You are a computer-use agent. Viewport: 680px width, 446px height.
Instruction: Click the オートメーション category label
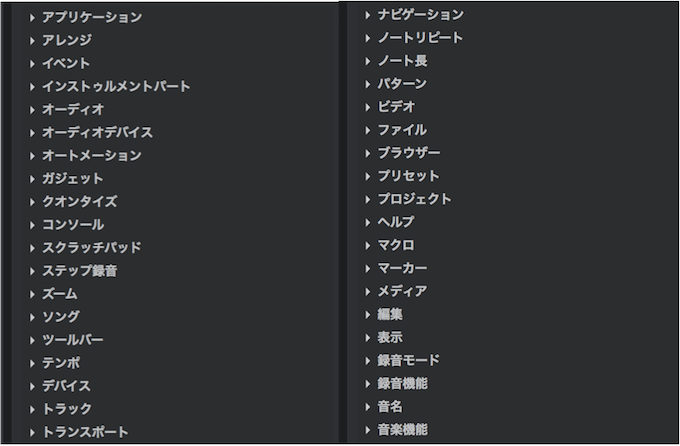[92, 155]
